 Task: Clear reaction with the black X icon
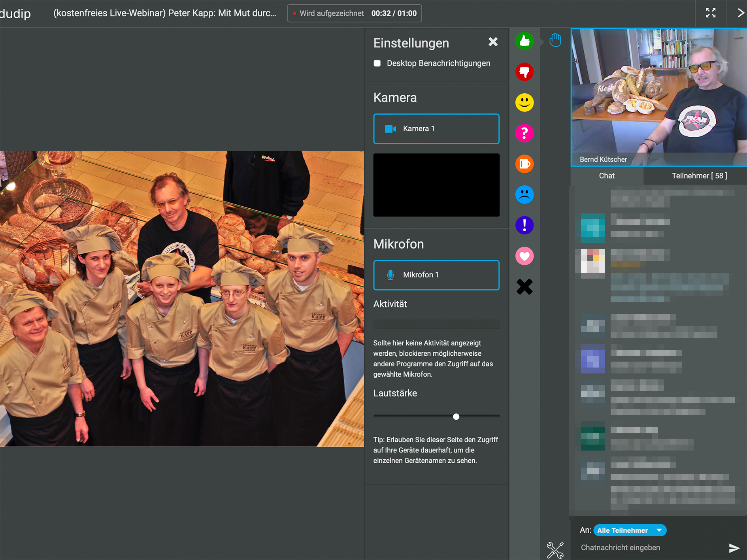click(x=524, y=287)
